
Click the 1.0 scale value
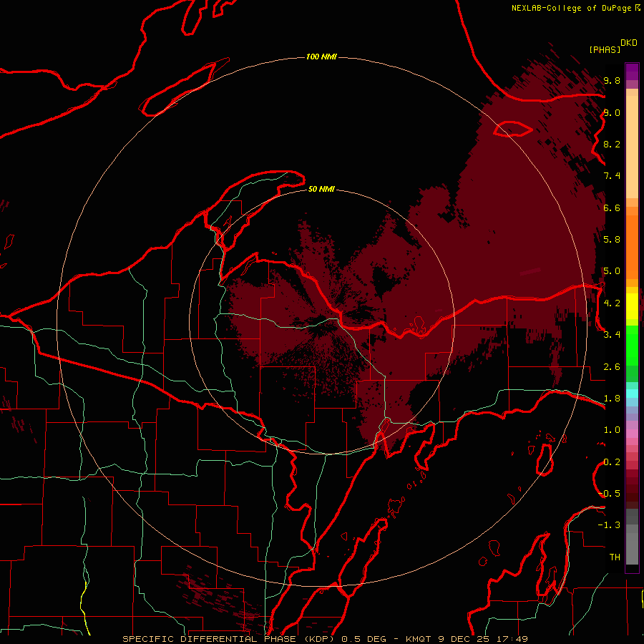pyautogui.click(x=612, y=429)
